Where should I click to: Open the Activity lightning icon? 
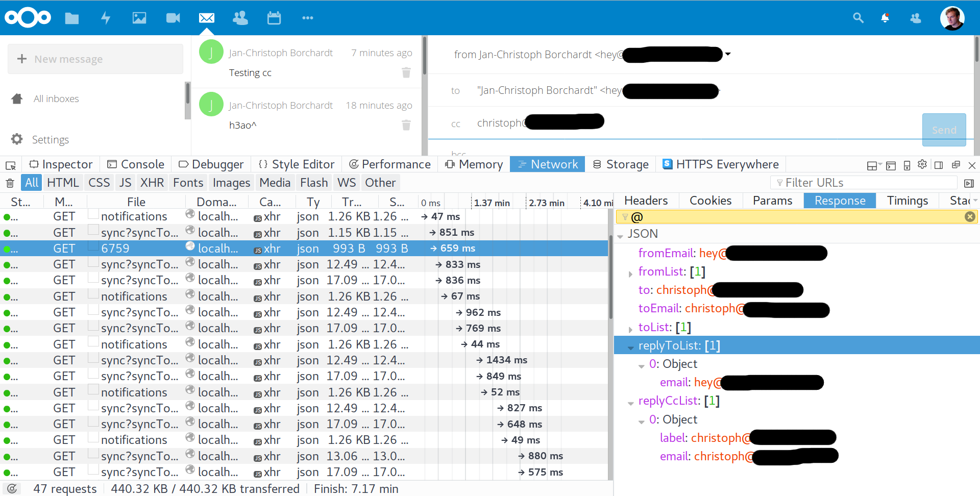[x=106, y=18]
